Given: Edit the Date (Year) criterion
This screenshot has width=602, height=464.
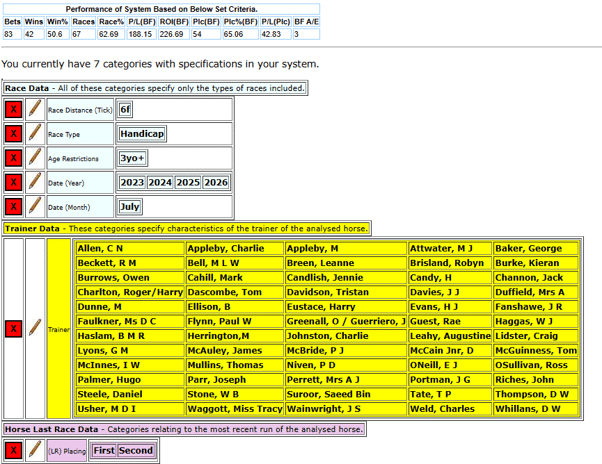Looking at the screenshot, I should coord(35,182).
